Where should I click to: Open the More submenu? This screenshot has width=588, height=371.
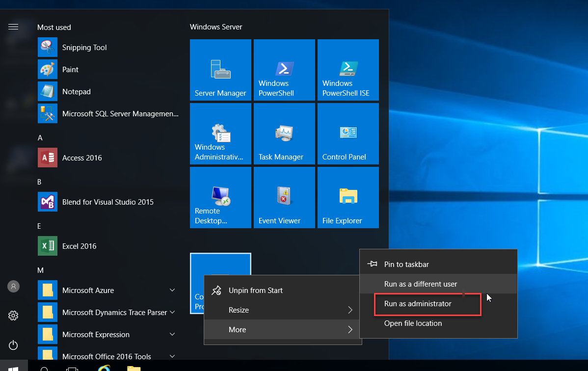pos(283,329)
